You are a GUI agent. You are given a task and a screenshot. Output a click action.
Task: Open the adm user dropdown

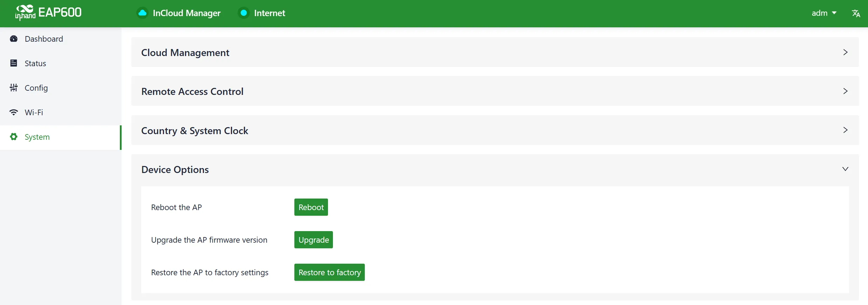click(x=824, y=13)
